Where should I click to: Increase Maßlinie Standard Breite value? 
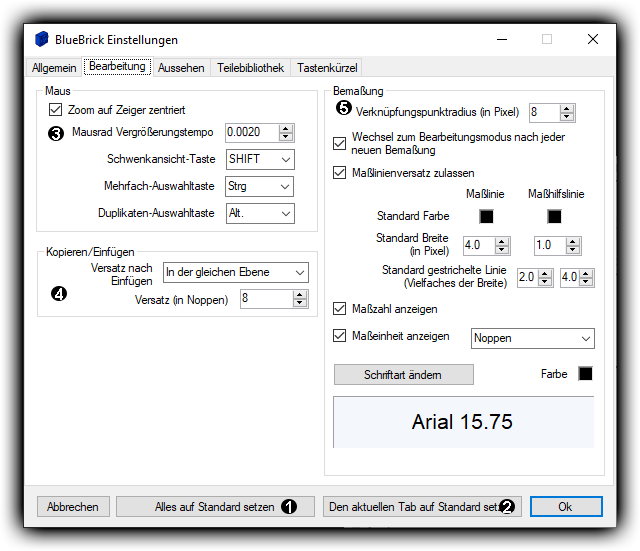(502, 241)
